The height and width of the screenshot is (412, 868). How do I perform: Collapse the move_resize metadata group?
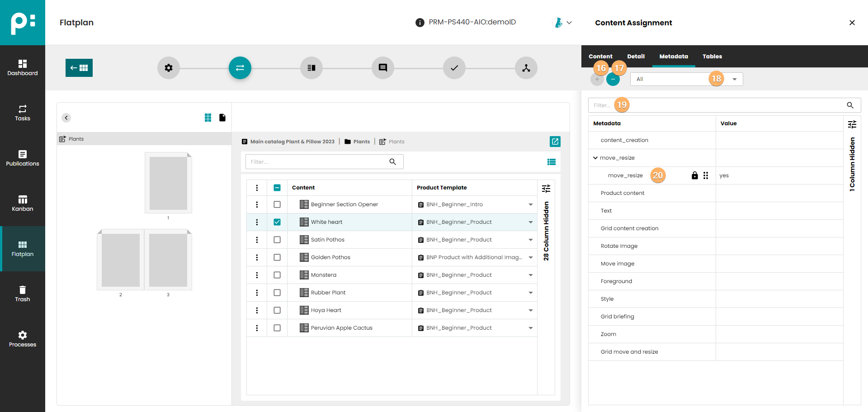[x=595, y=158]
